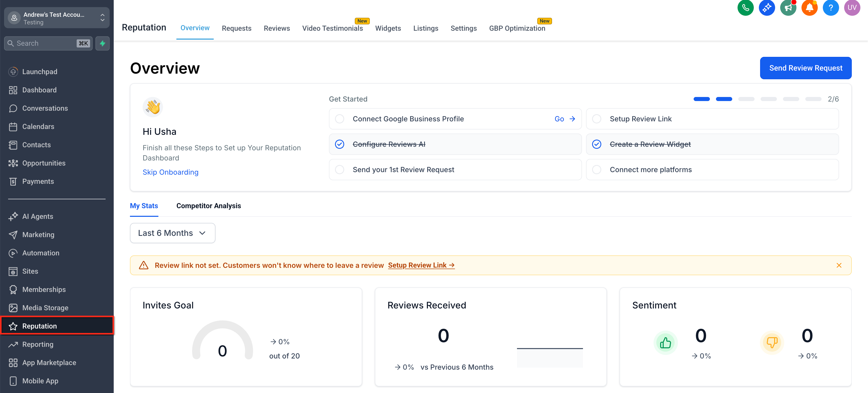Image resolution: width=868 pixels, height=393 pixels.
Task: Open the UV user avatar menu
Action: pyautogui.click(x=852, y=8)
